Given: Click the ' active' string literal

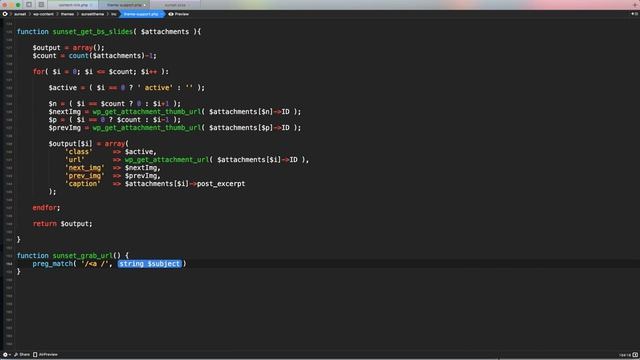Looking at the screenshot, I should tap(155, 88).
